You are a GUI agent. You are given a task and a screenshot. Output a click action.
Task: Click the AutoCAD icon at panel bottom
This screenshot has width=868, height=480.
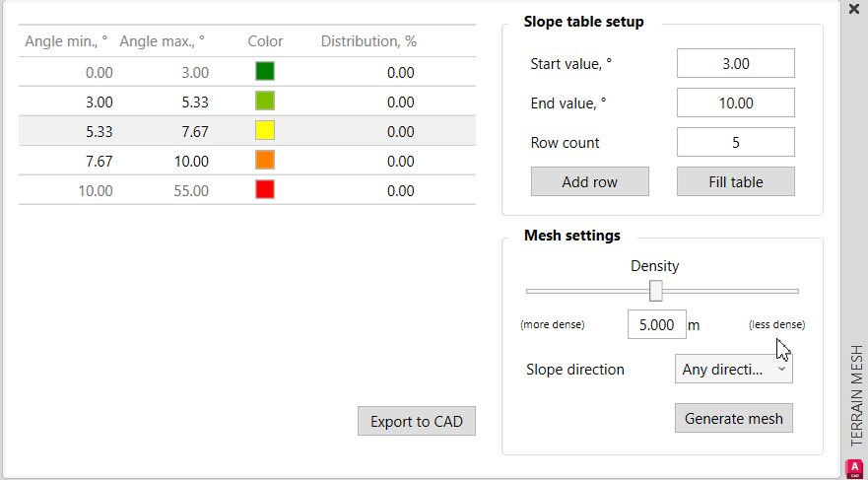pos(854,468)
